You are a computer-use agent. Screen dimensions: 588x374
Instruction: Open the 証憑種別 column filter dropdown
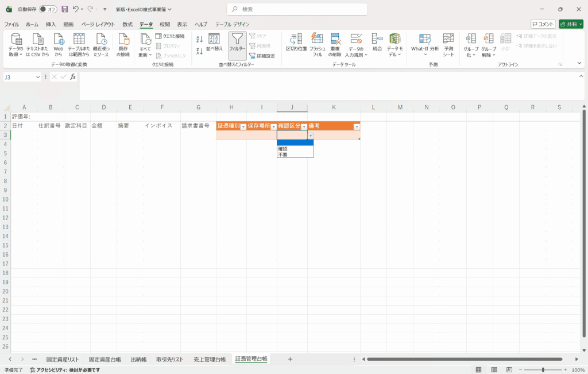243,126
